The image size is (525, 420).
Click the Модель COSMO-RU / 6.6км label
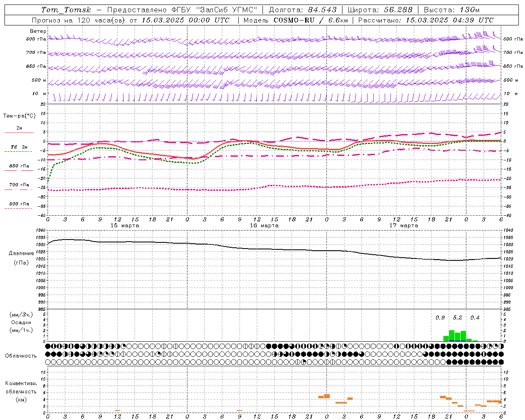pos(296,20)
